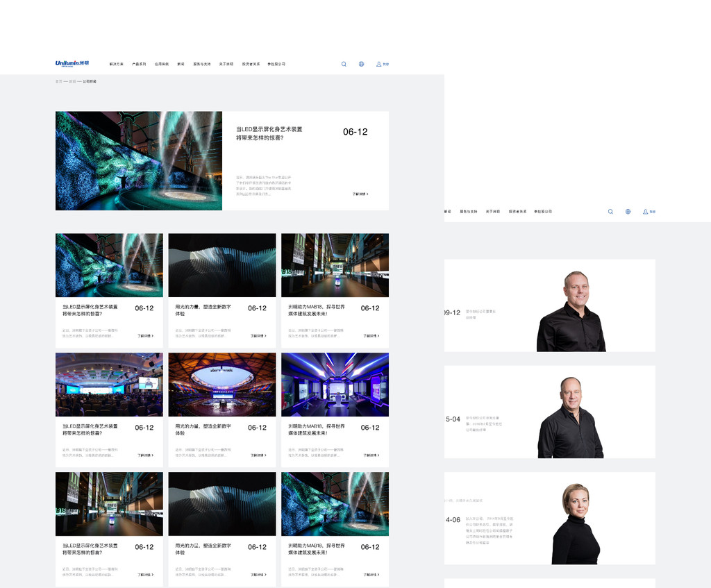Click the magnifier icon in the header above the portraits
711x588 pixels.
coord(610,211)
